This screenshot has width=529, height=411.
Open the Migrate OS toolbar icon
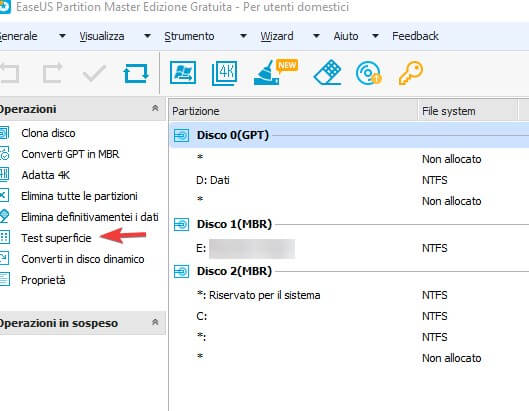[x=183, y=72]
